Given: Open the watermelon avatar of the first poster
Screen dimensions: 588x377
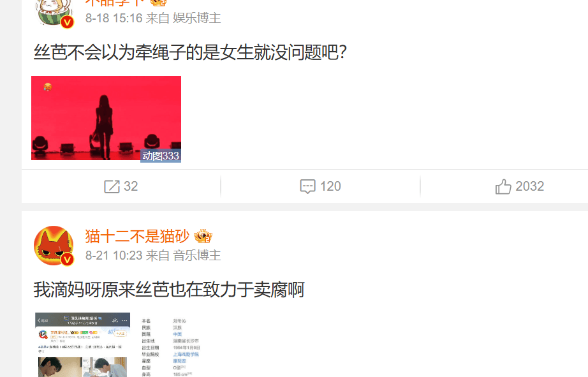Looking at the screenshot, I should point(54,12).
